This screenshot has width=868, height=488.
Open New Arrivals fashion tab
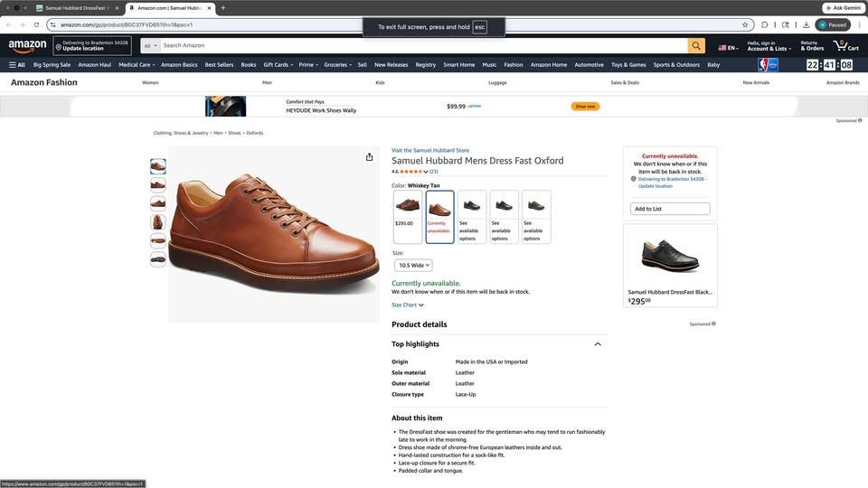pyautogui.click(x=756, y=82)
